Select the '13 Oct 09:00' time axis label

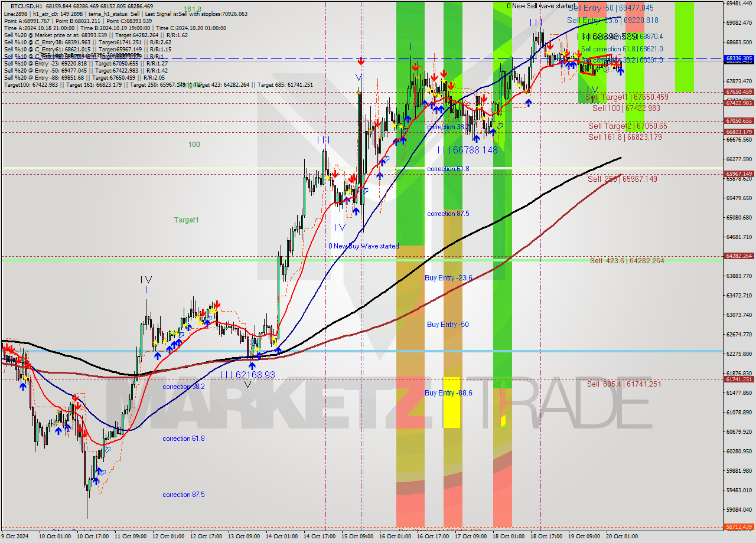244,537
